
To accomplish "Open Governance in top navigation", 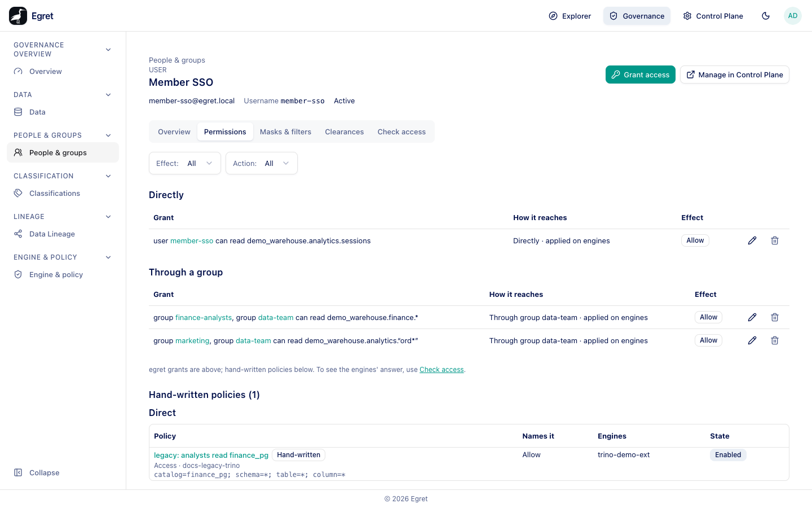I will click(637, 16).
